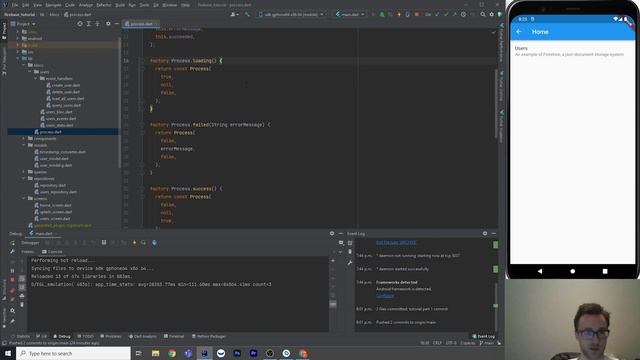Click the green debug bug icon in toolbar

(x=382, y=14)
